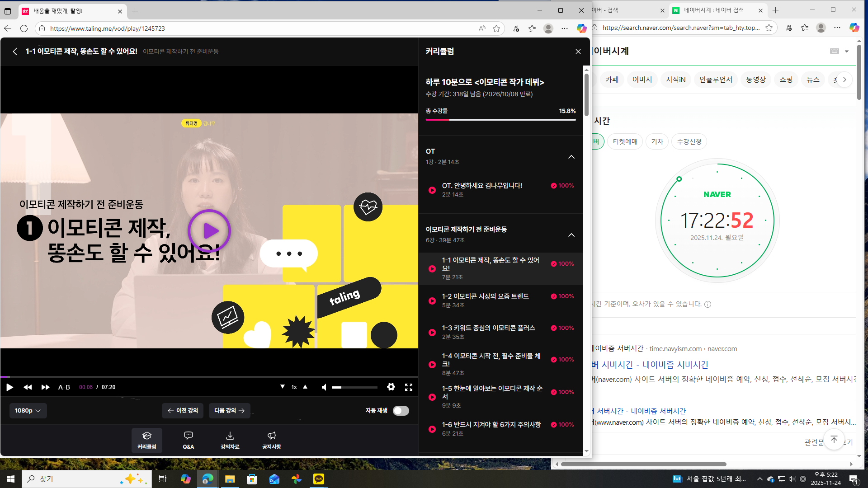Open player settings gear icon
The image size is (868, 488).
[x=391, y=387]
